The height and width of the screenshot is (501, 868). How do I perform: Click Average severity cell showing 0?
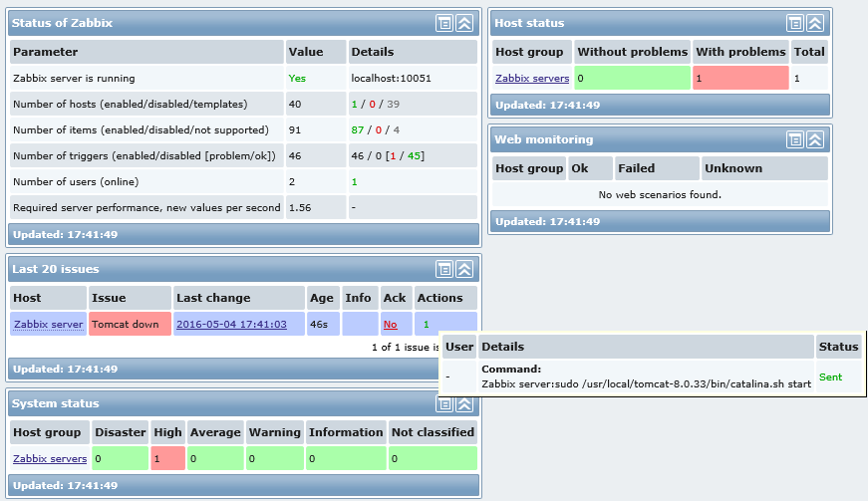[215, 458]
